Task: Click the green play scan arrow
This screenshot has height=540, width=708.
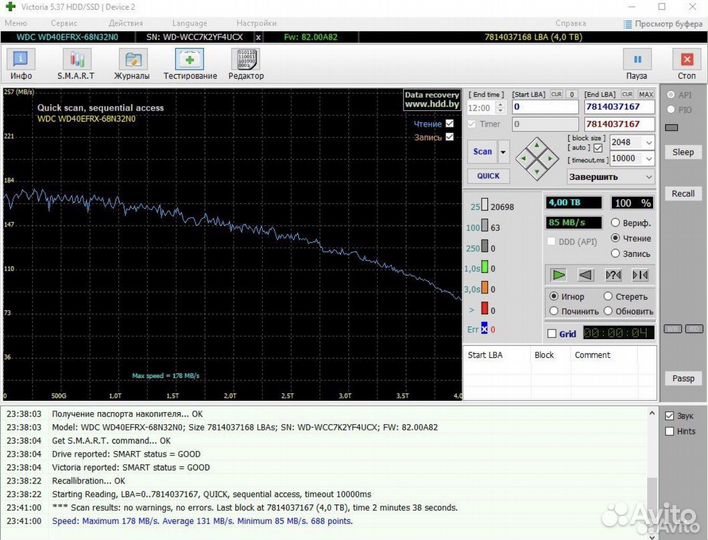Action: click(x=559, y=275)
